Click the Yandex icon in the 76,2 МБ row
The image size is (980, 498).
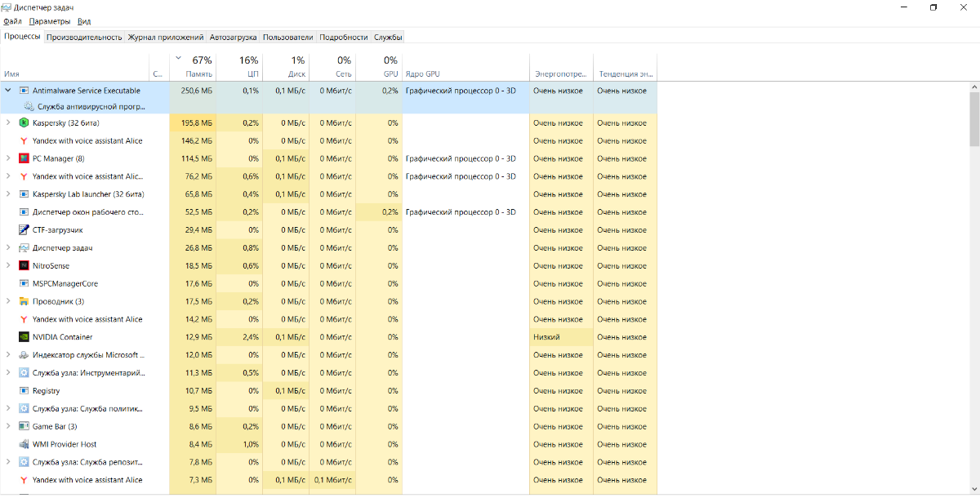24,176
